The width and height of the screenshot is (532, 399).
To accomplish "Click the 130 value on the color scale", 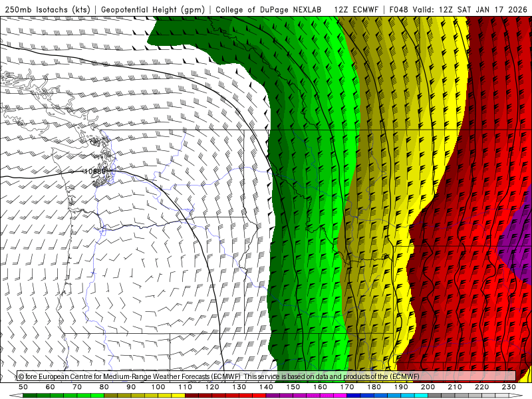I will tap(239, 387).
